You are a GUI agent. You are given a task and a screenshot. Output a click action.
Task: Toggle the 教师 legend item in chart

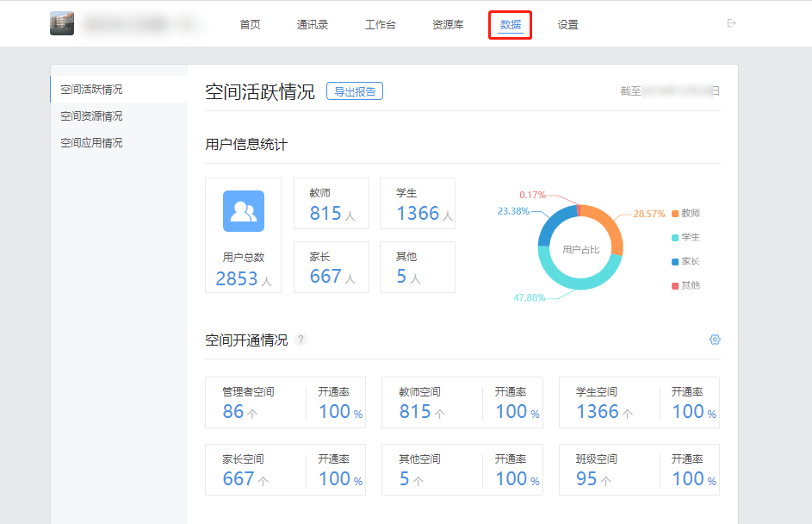685,213
